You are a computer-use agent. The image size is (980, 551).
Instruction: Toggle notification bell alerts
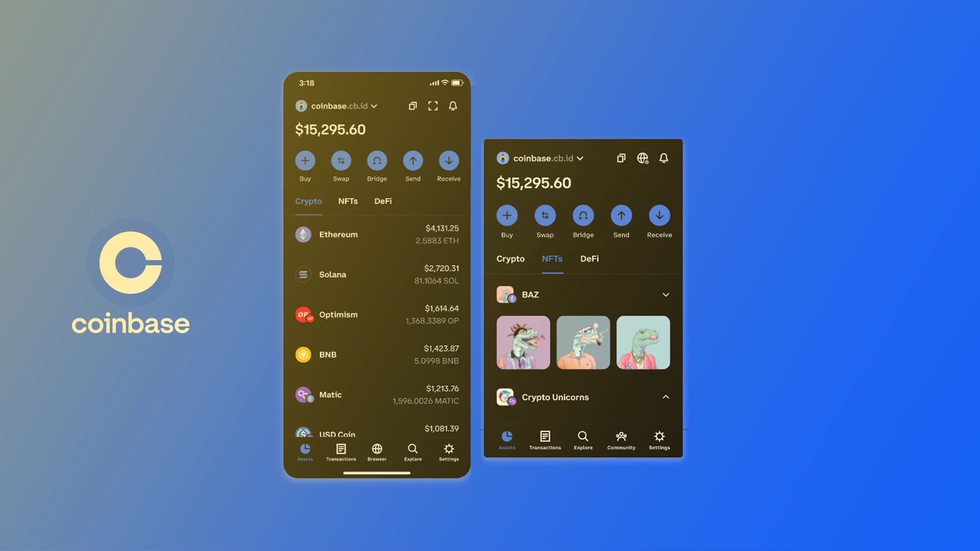pos(454,106)
